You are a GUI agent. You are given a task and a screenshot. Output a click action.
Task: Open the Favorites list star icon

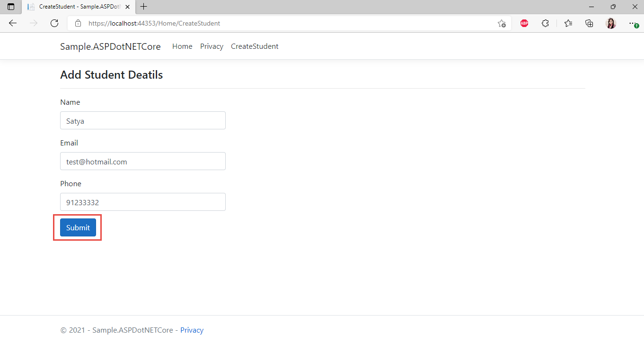click(x=568, y=23)
